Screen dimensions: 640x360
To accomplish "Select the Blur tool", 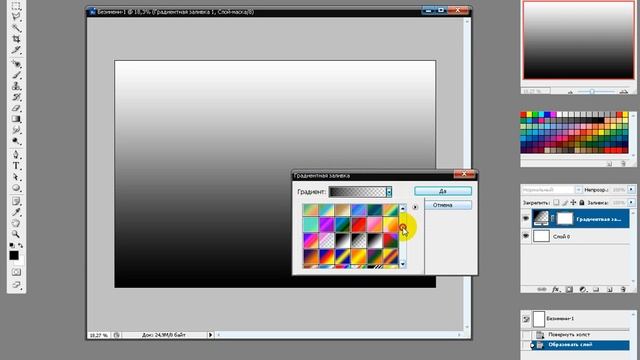I will coord(16,130).
